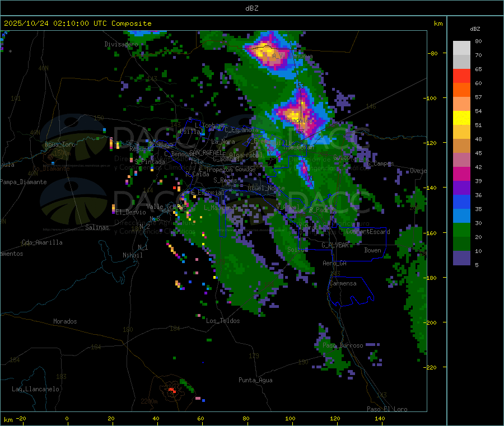This screenshot has width=504, height=426.
Task: Select the 'Paso_El_Loro' label
Action: coord(388,409)
